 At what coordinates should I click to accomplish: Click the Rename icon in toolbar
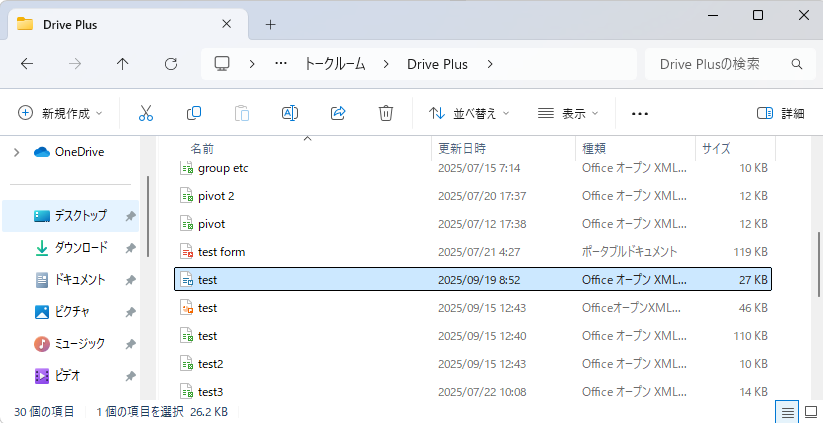pos(290,113)
